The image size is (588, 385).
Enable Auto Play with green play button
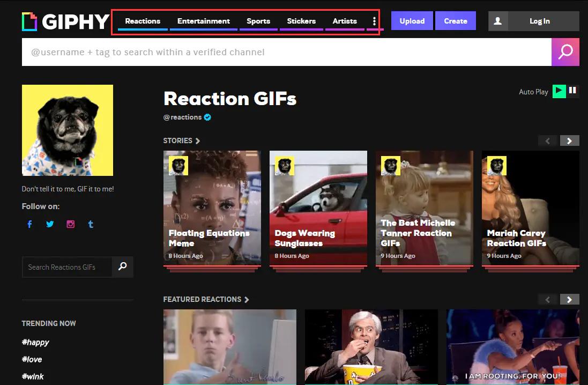pos(559,91)
